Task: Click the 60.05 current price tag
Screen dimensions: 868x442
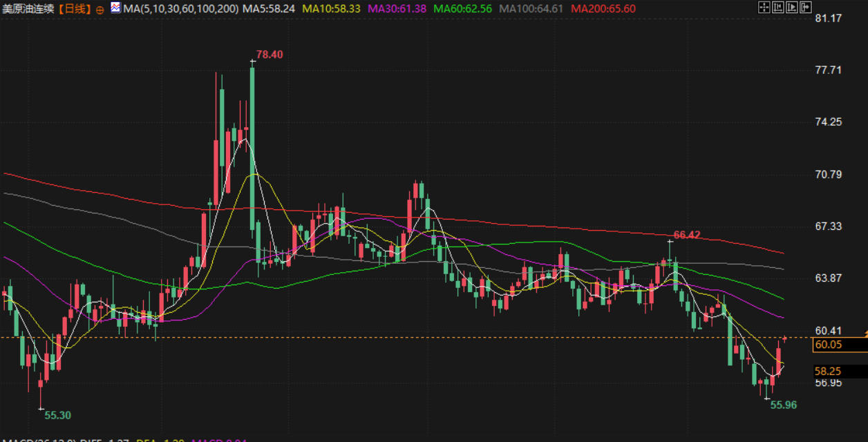Action: coord(840,345)
